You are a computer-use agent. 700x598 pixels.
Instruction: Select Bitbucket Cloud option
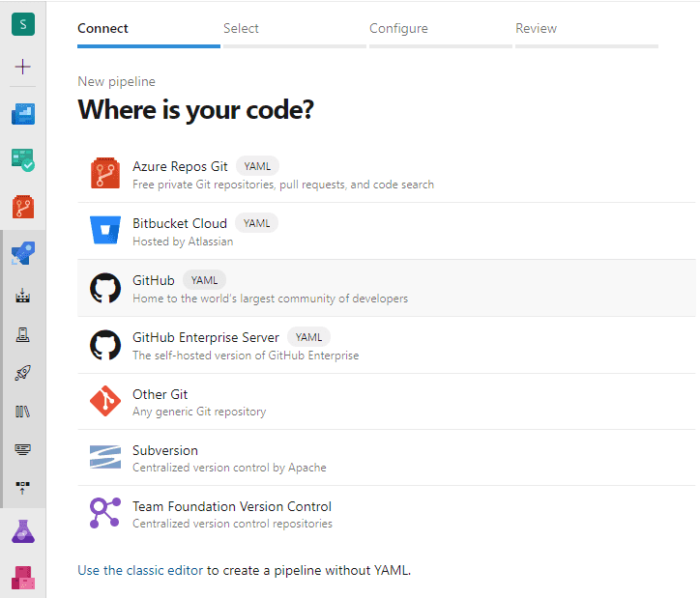click(x=386, y=231)
